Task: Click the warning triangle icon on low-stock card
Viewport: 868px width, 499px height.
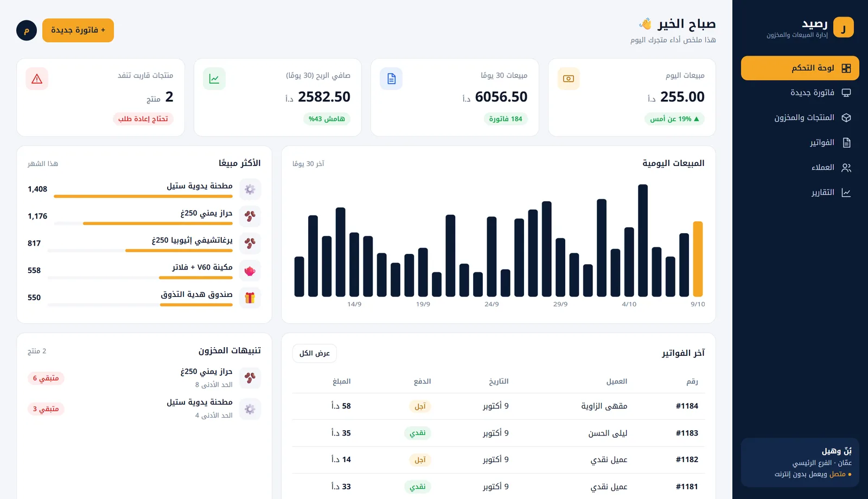Action: click(x=37, y=79)
